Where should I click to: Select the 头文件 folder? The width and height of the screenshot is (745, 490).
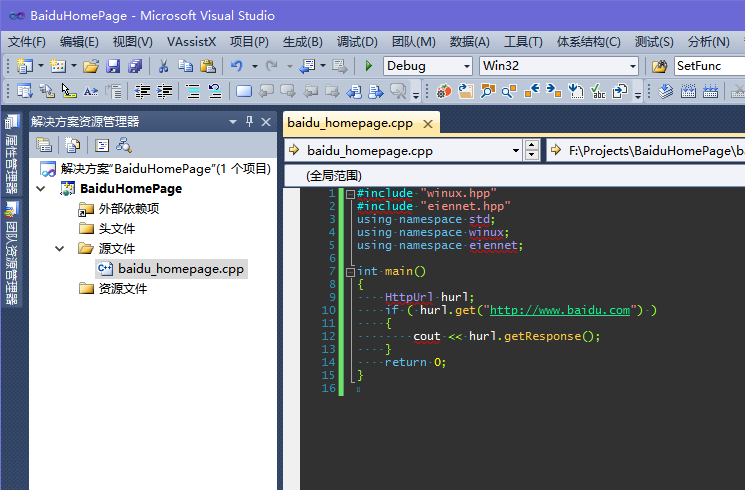(117, 229)
